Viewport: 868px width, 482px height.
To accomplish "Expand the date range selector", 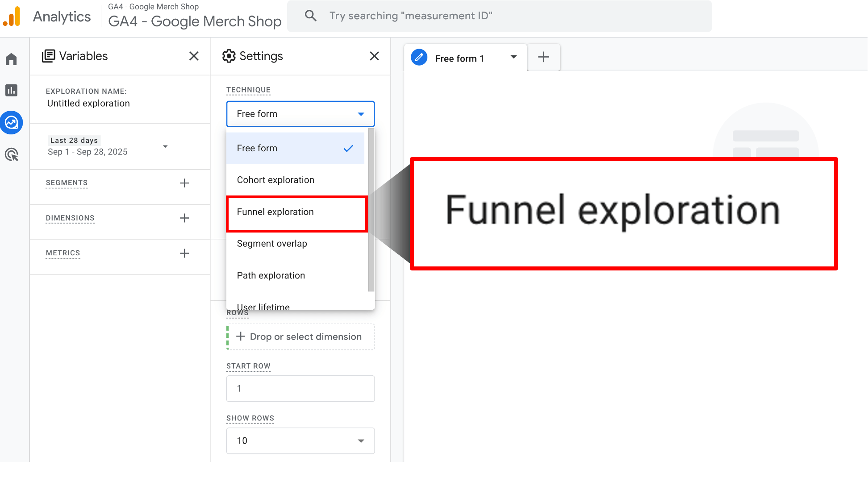I will pos(165,146).
